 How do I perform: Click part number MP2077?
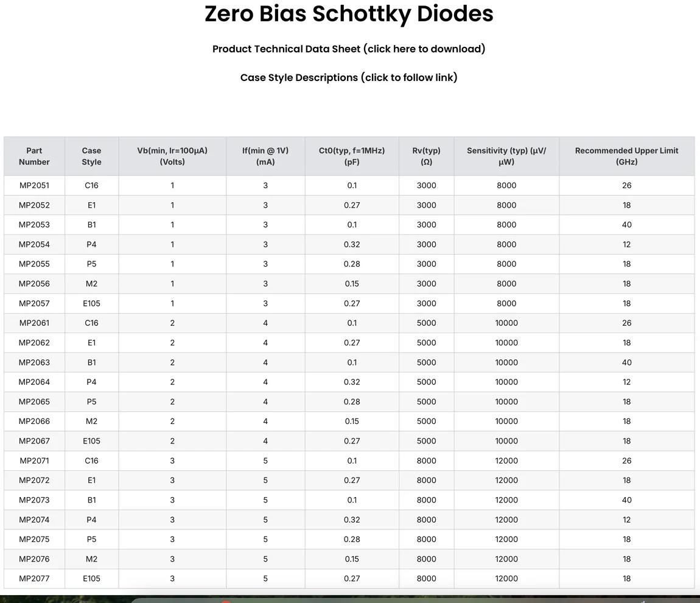tap(34, 579)
